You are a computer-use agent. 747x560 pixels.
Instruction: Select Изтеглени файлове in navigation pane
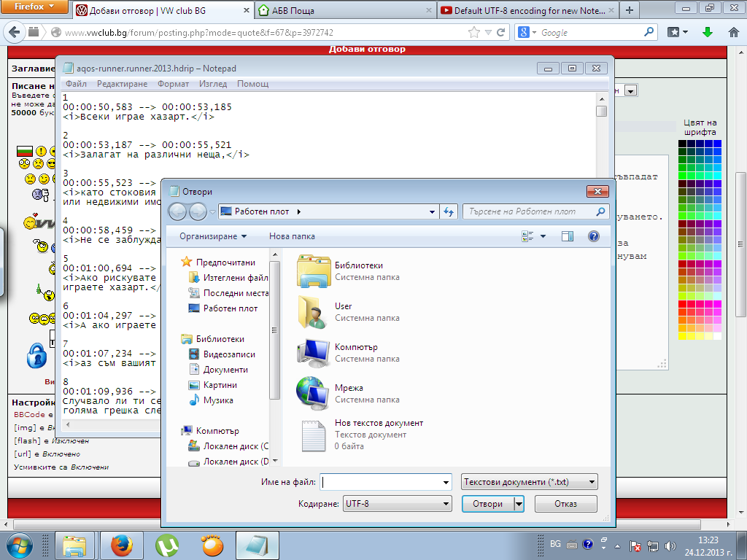[235, 277]
